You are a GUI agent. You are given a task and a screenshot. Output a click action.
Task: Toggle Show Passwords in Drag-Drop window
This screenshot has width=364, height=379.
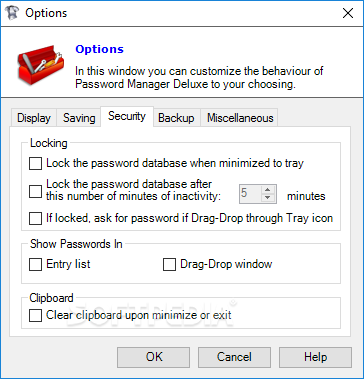pos(169,265)
